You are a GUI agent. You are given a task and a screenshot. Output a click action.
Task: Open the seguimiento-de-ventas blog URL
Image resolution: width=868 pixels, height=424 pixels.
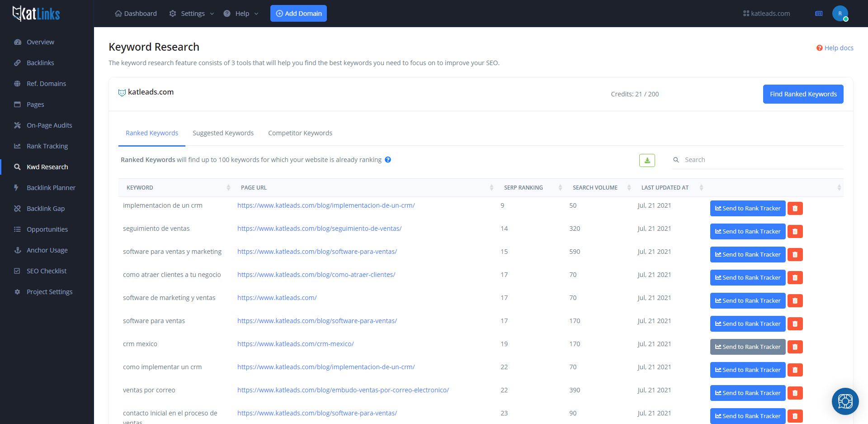click(x=319, y=229)
